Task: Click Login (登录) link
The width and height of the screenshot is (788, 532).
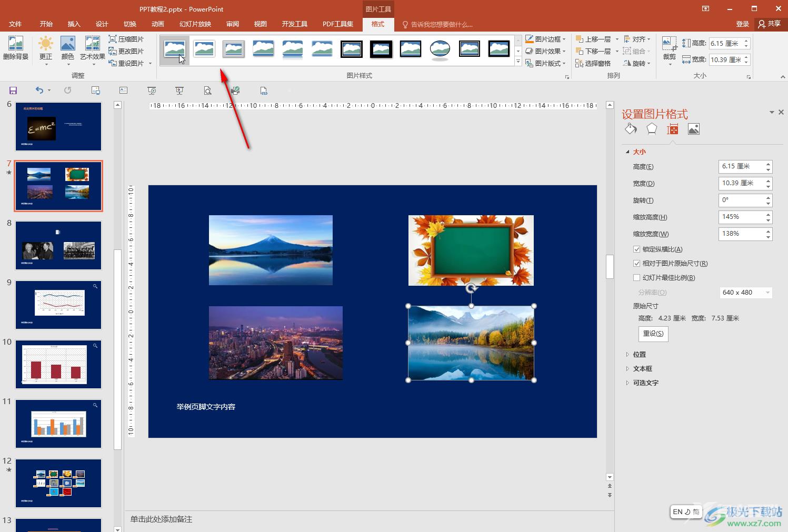Action: click(743, 24)
